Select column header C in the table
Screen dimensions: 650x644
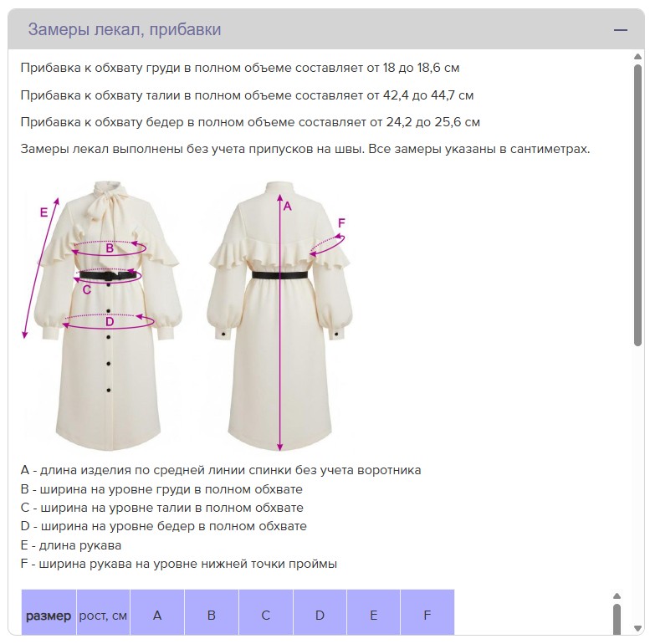pyautogui.click(x=266, y=616)
